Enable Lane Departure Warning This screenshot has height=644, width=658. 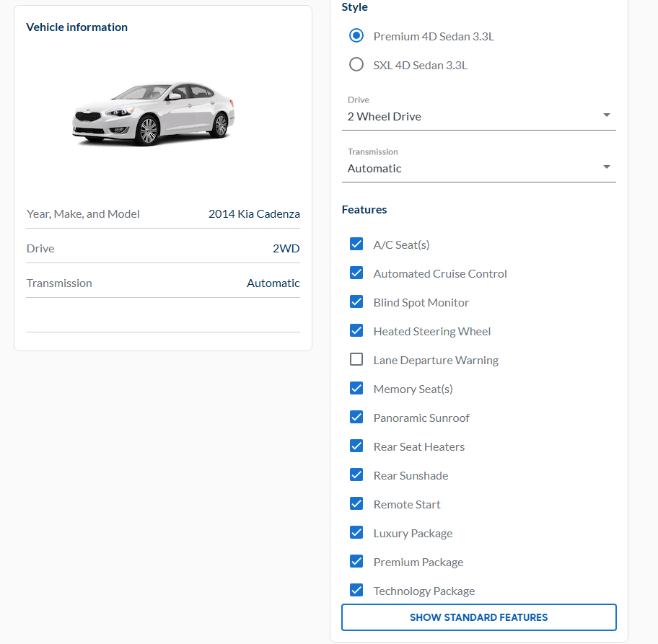[356, 360]
